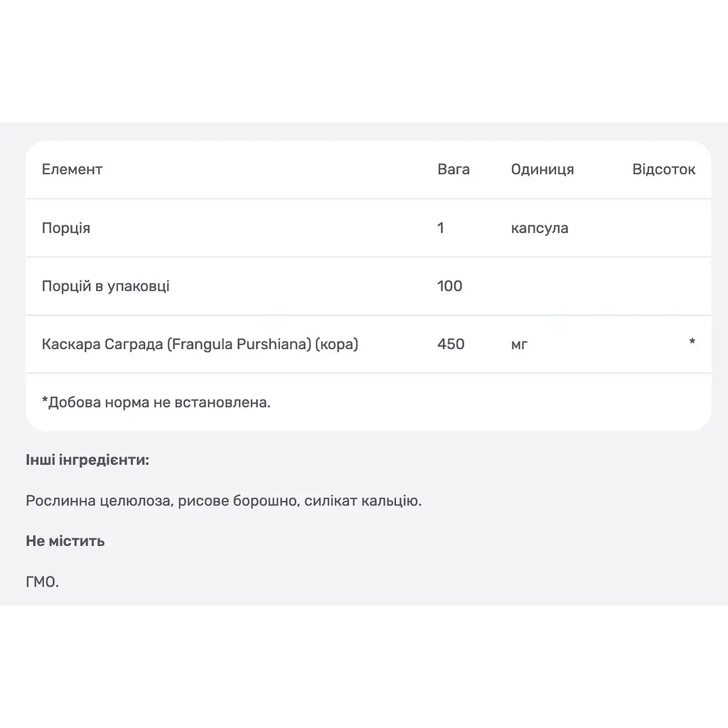728x728 pixels.
Task: Click the Вага column header
Action: (x=454, y=169)
